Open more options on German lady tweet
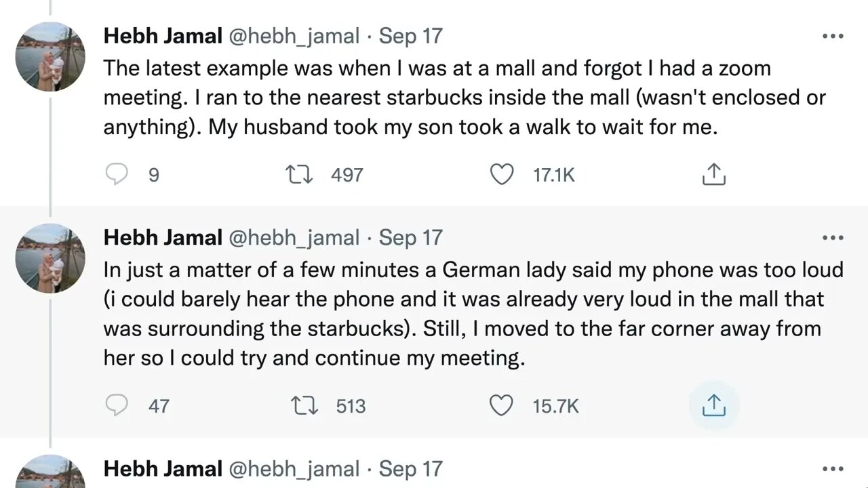 click(832, 238)
